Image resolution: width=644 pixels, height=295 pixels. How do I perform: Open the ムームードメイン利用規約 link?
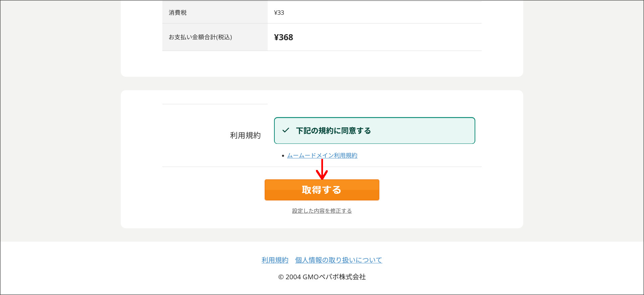pos(322,156)
